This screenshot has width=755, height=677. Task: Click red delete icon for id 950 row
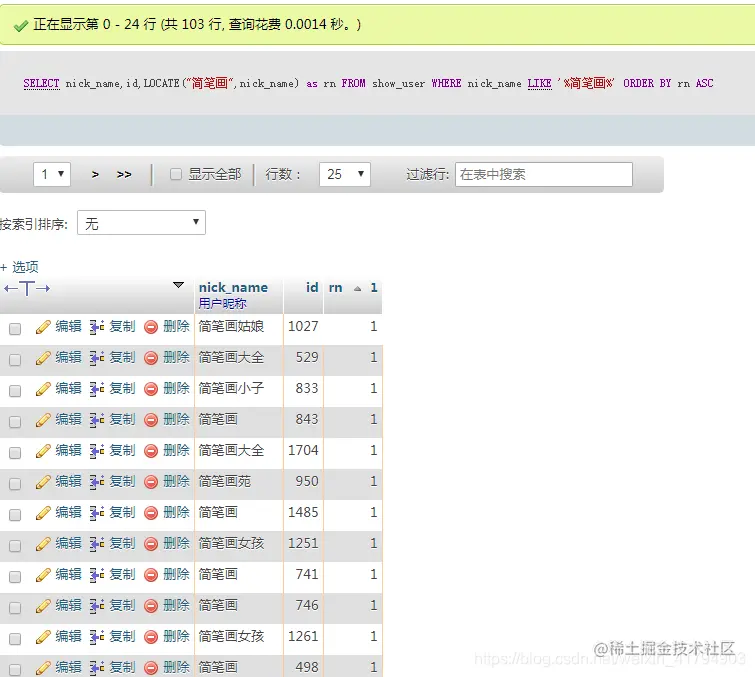pyautogui.click(x=151, y=482)
